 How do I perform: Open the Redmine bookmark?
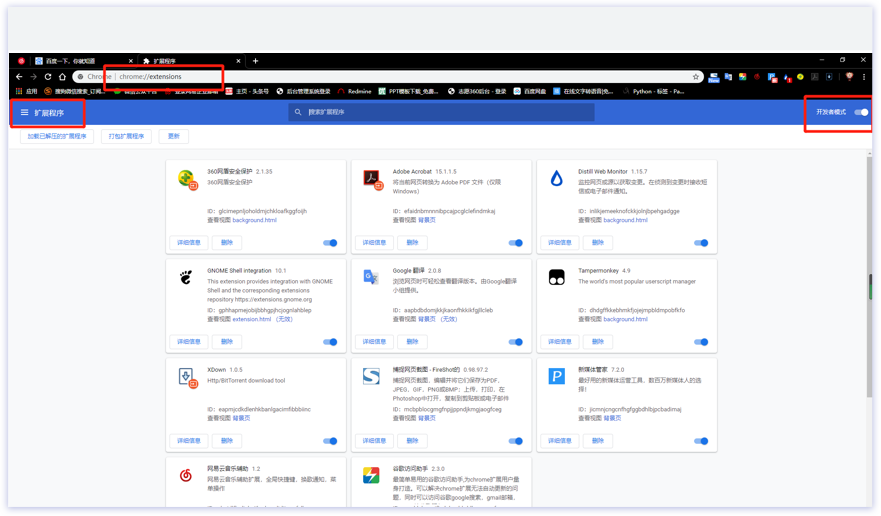[355, 91]
